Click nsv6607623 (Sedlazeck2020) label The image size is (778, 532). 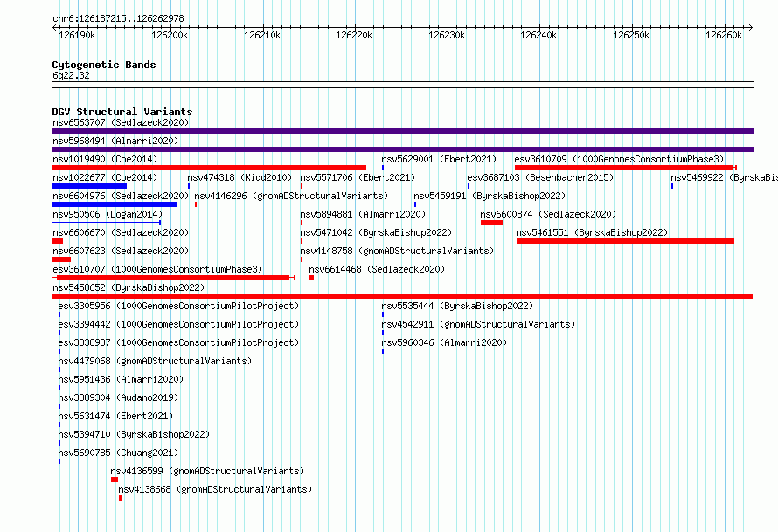(121, 251)
